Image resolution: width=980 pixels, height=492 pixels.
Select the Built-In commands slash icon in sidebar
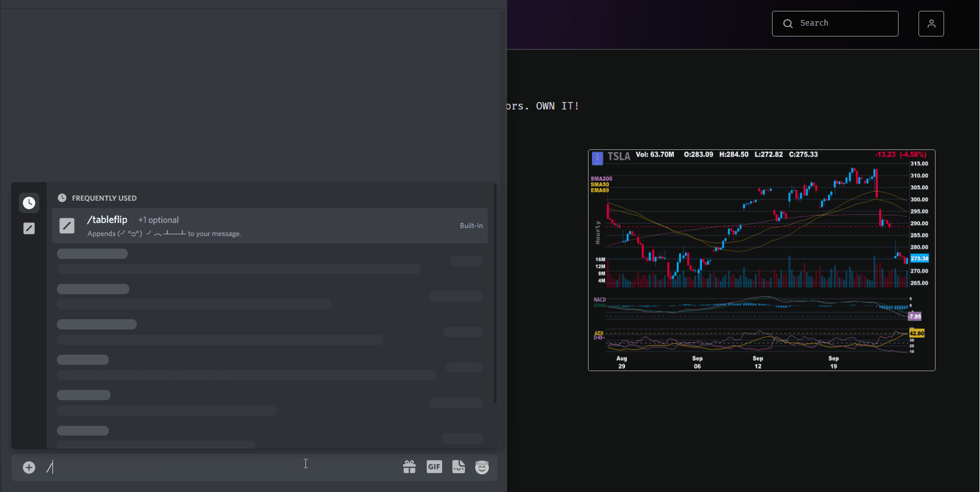[29, 228]
